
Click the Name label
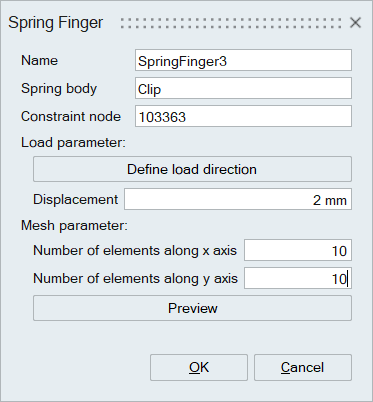[x=39, y=60]
